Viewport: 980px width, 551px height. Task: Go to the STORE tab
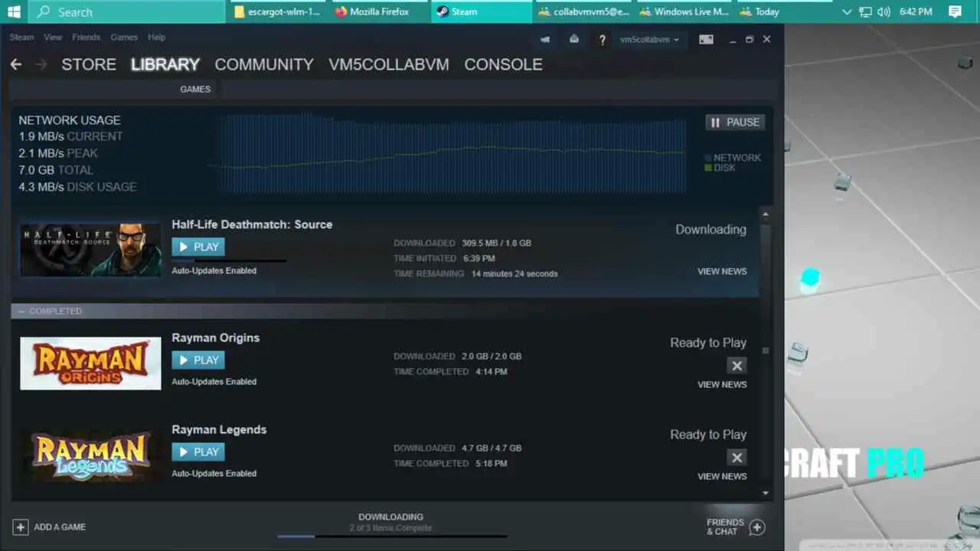pos(89,64)
